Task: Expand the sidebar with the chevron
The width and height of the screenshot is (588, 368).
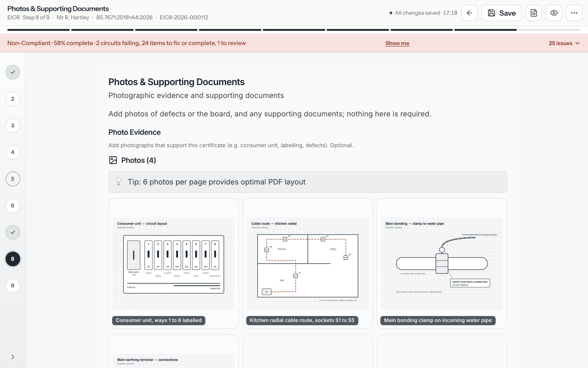Action: [13, 357]
